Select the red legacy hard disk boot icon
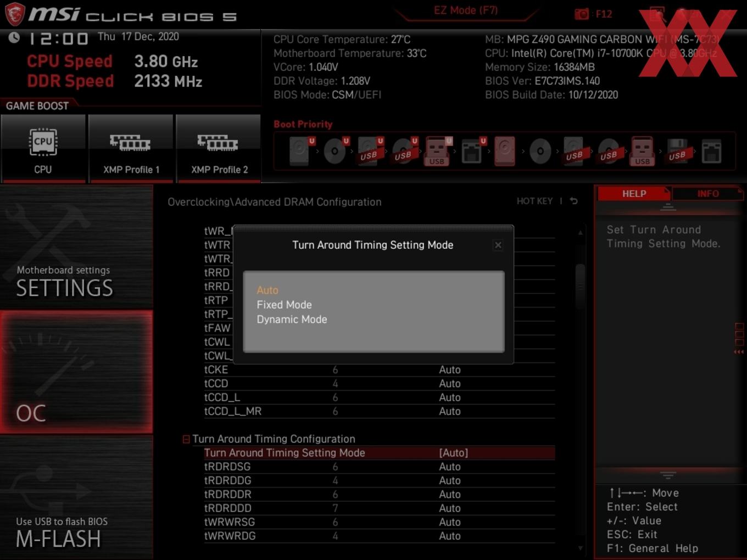Image resolution: width=747 pixels, height=560 pixels. pyautogui.click(x=505, y=151)
